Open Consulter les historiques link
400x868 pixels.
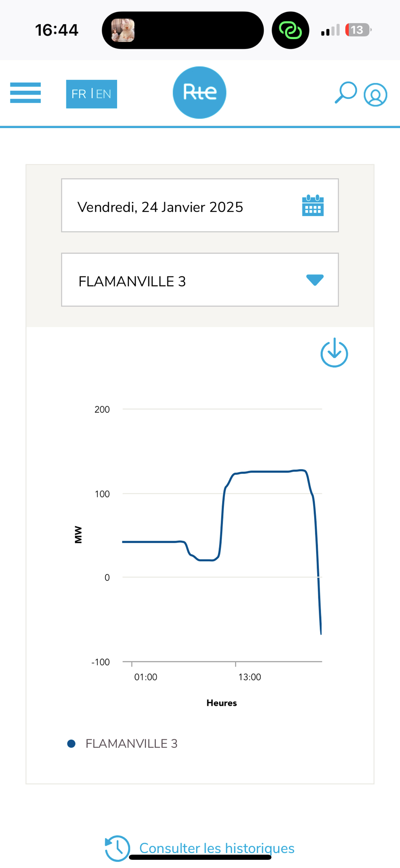pos(216,848)
